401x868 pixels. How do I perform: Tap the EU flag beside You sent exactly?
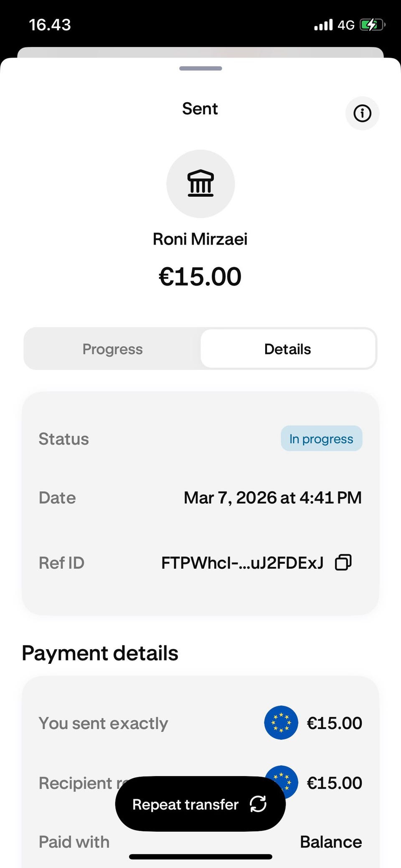(281, 723)
